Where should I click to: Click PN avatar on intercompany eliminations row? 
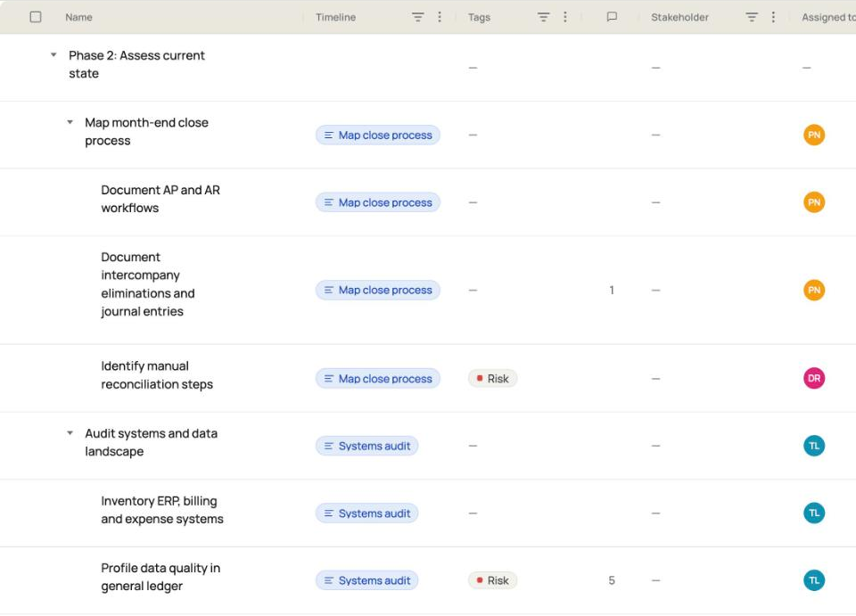coord(814,291)
